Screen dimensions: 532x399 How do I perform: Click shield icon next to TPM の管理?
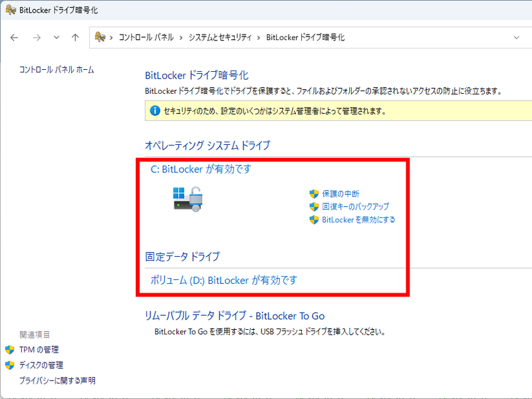pos(10,350)
